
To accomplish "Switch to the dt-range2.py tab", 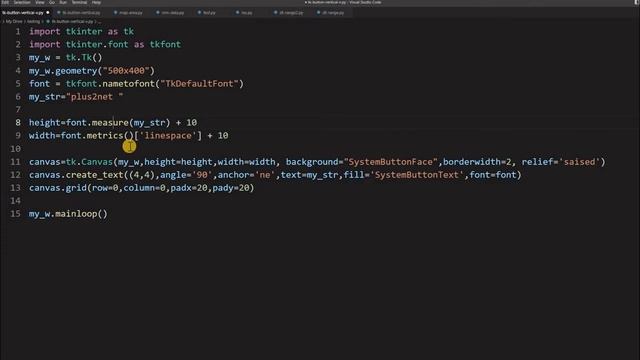I will tap(291, 13).
